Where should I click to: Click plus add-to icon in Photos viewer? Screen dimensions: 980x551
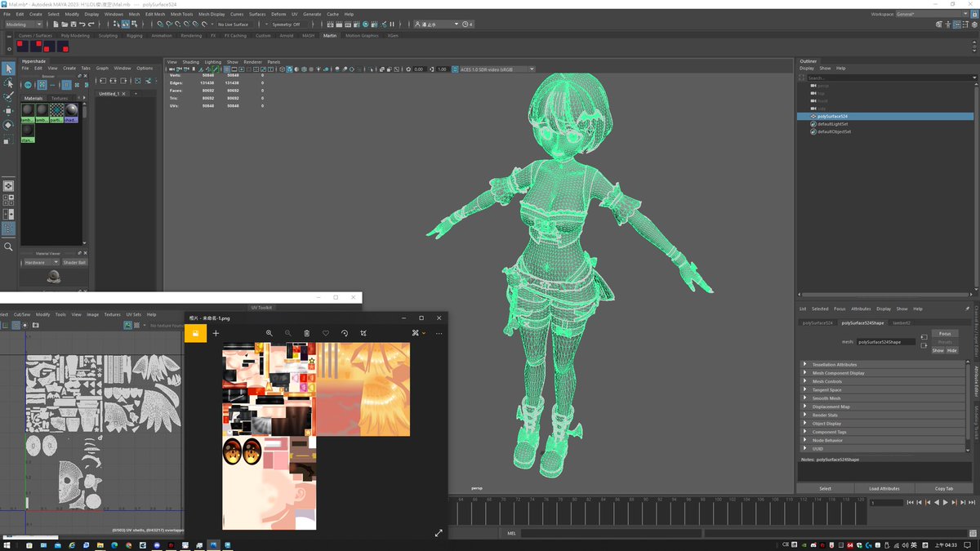pos(216,333)
